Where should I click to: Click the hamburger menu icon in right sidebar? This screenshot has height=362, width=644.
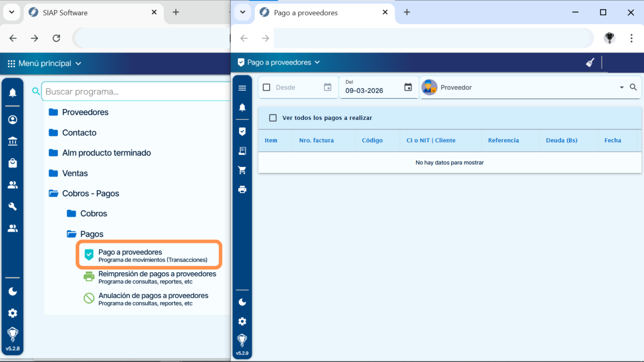coord(242,88)
